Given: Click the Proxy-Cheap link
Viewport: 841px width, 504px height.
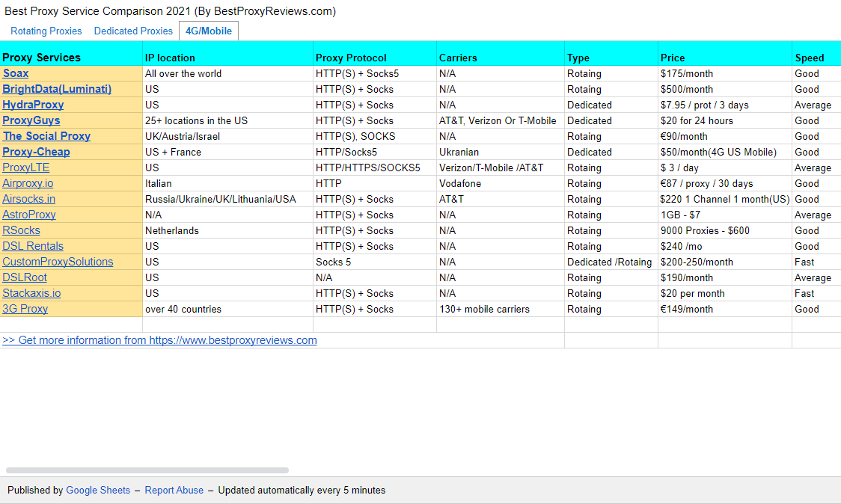Looking at the screenshot, I should tap(36, 152).
